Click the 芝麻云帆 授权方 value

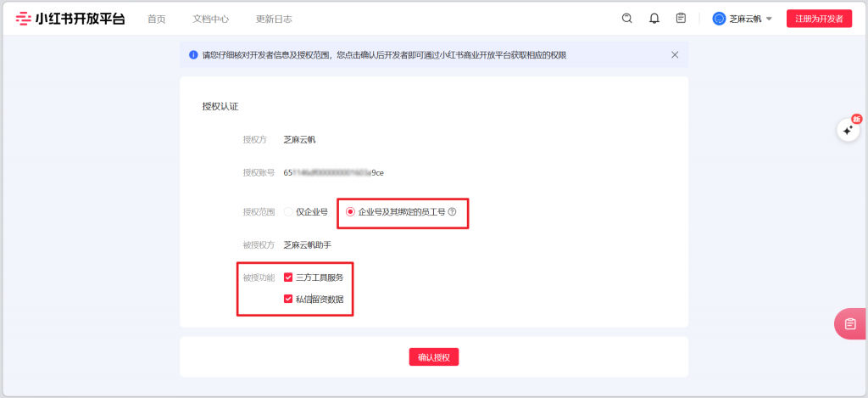coord(299,140)
